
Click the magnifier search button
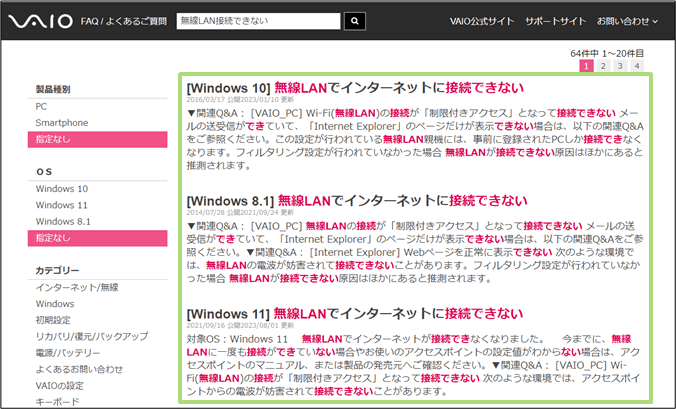click(x=355, y=21)
